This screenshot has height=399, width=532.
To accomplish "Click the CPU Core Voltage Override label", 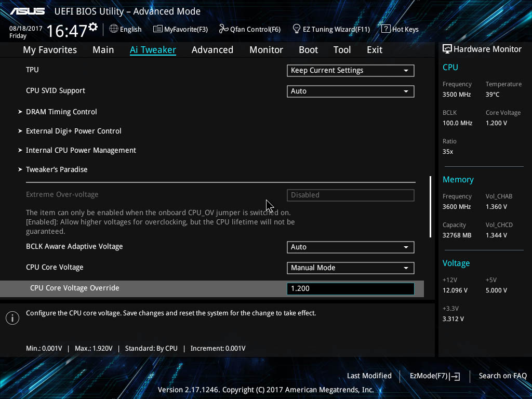I will (x=75, y=288).
